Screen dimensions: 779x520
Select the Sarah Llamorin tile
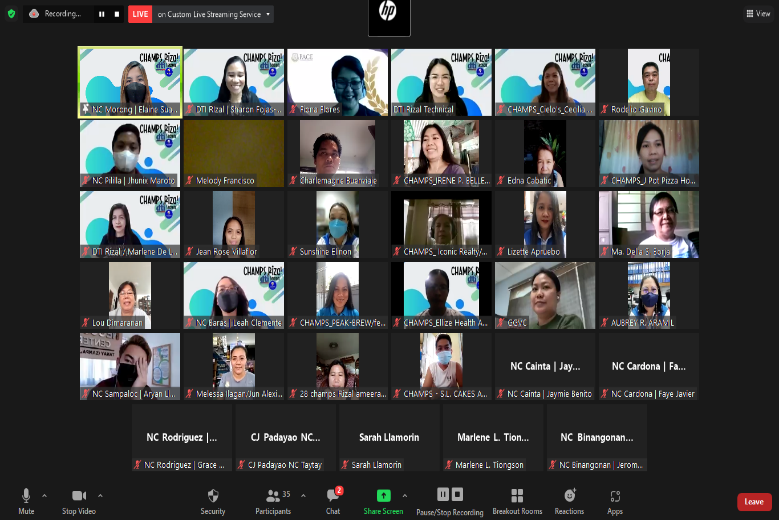coord(390,437)
